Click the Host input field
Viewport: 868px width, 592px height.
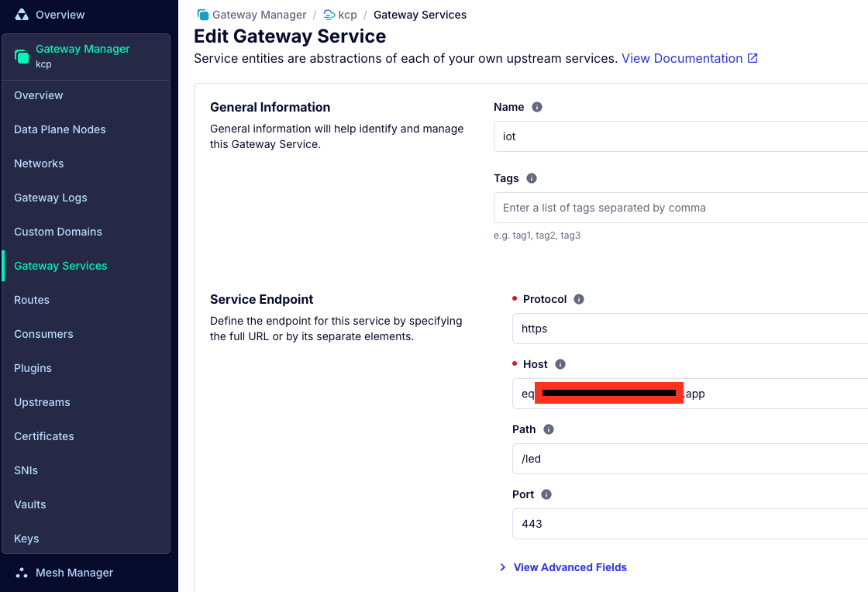click(690, 394)
